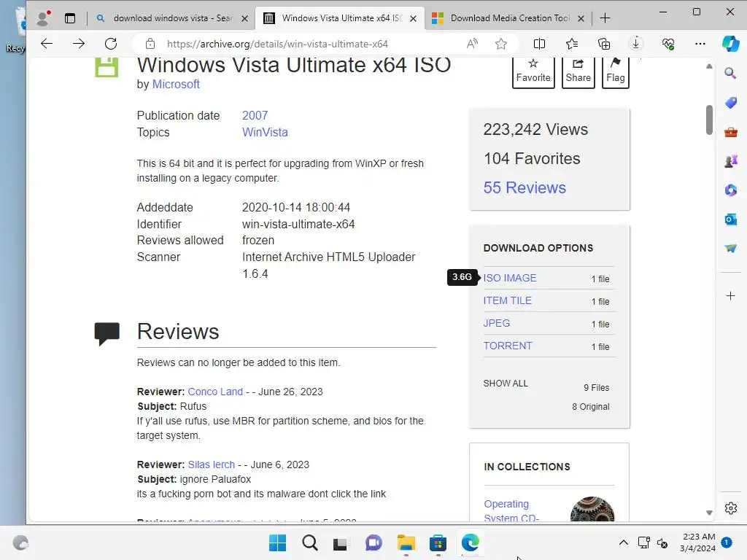
Task: Open reviewer Silas lerch's profile
Action: coord(211,464)
